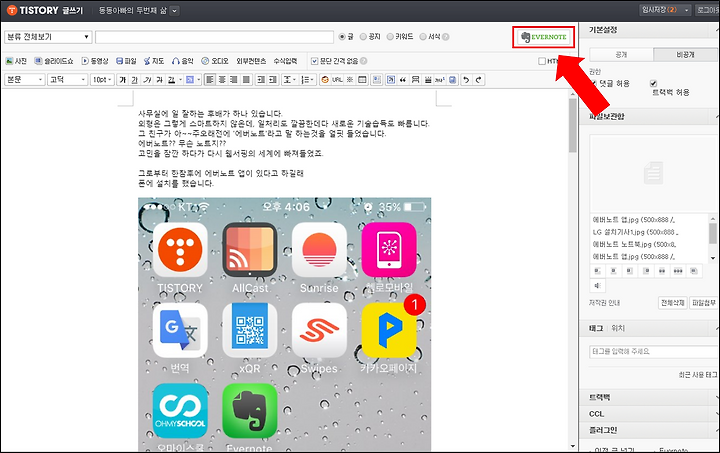This screenshot has width=720, height=453.
Task: Open 저작권 안내 copyright link
Action: (x=605, y=303)
